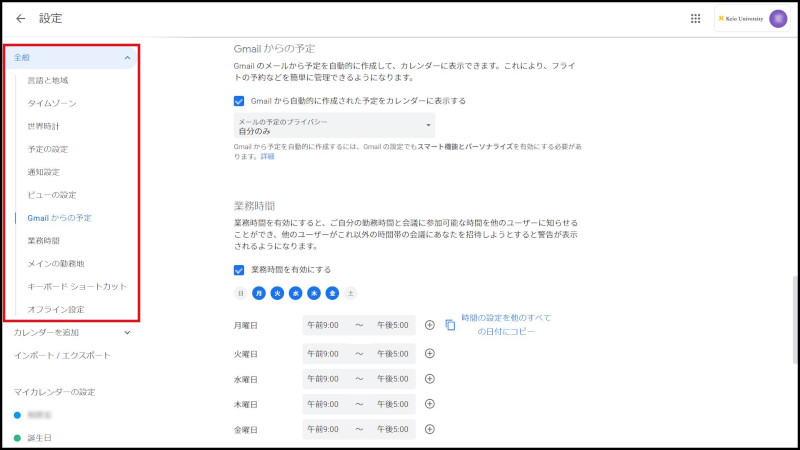Viewport: 800px width, 450px height.
Task: Add a time period to 月曜日
Action: point(430,325)
